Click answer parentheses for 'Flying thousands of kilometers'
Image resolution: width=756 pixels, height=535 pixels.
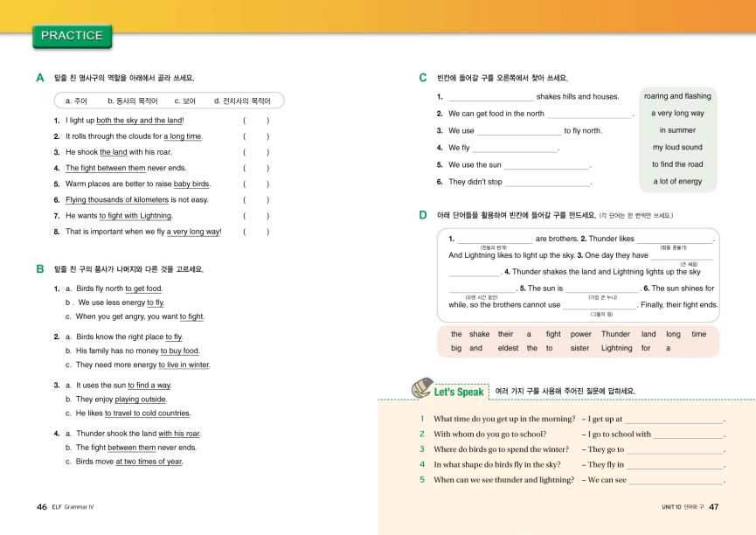(x=255, y=200)
